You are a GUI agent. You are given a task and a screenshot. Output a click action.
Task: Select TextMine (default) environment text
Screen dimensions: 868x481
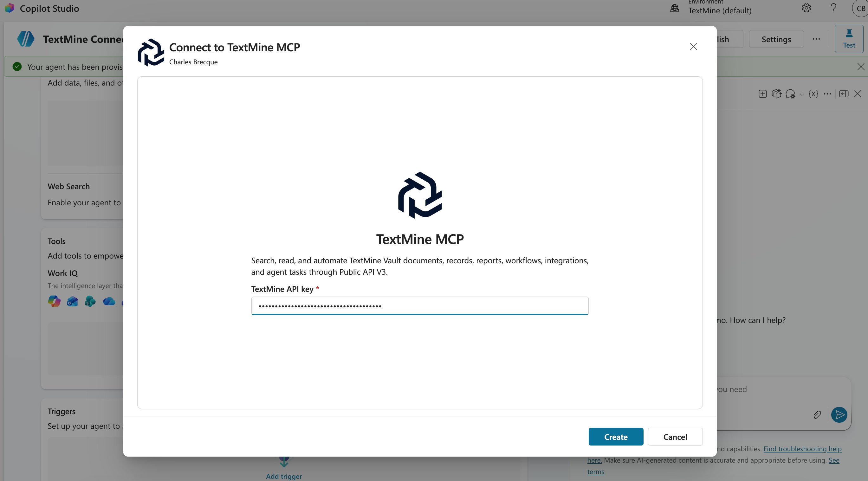720,10
